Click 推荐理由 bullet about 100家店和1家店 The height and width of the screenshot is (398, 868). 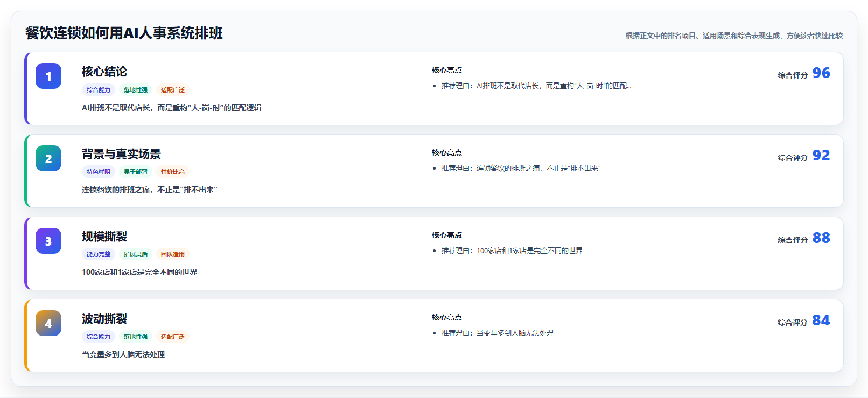coord(512,250)
